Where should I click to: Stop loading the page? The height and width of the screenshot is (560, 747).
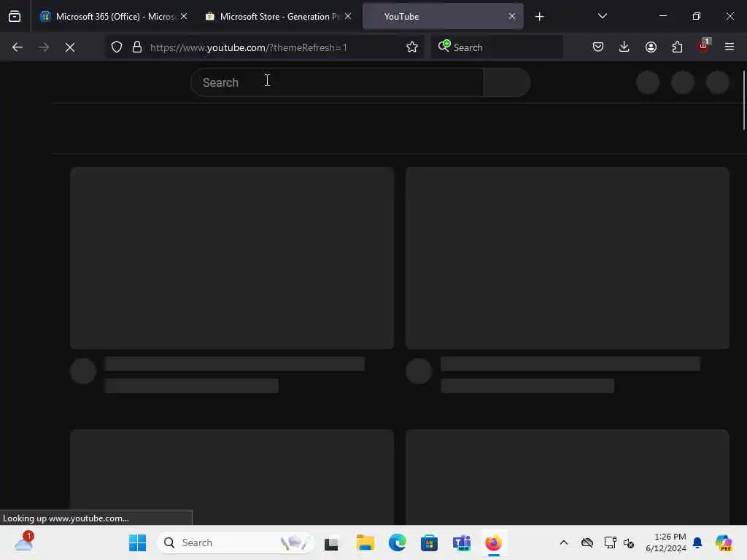pos(70,47)
